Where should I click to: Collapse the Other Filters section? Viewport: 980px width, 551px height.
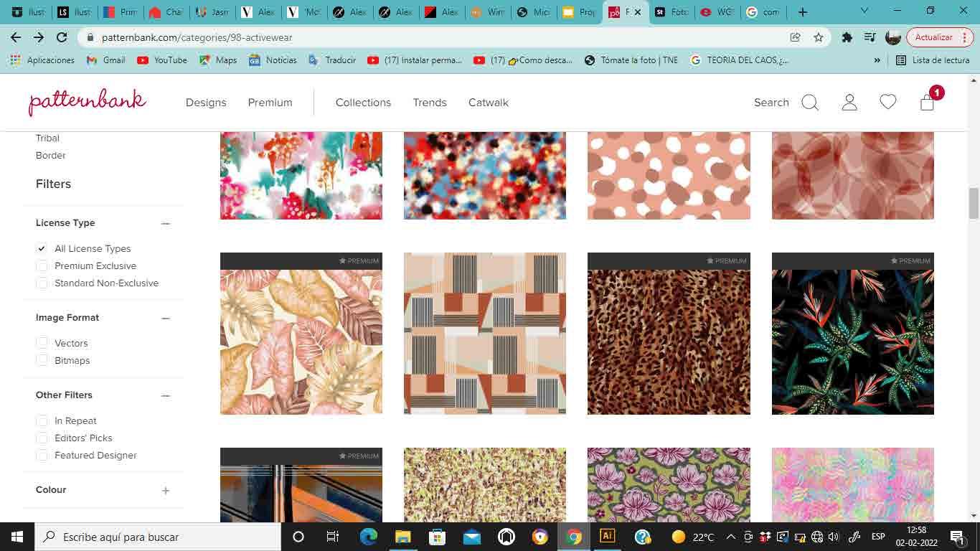click(166, 395)
